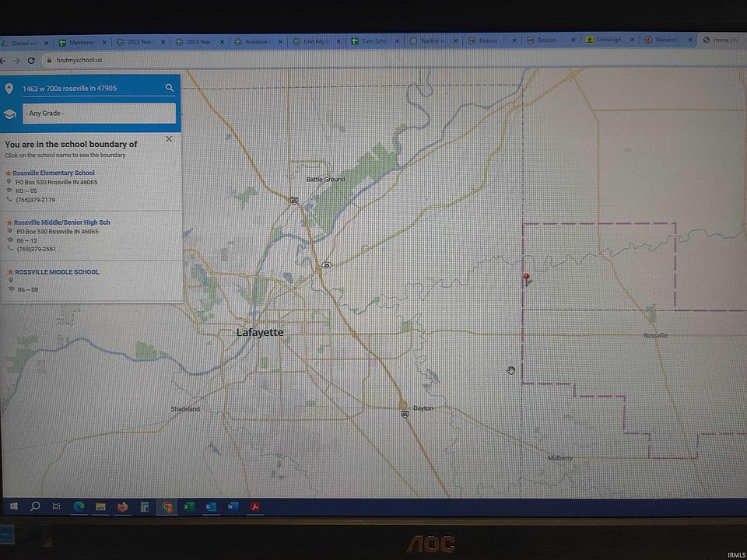The height and width of the screenshot is (560, 747).
Task: Click the 06 – 12 grade range text
Action: [26, 240]
